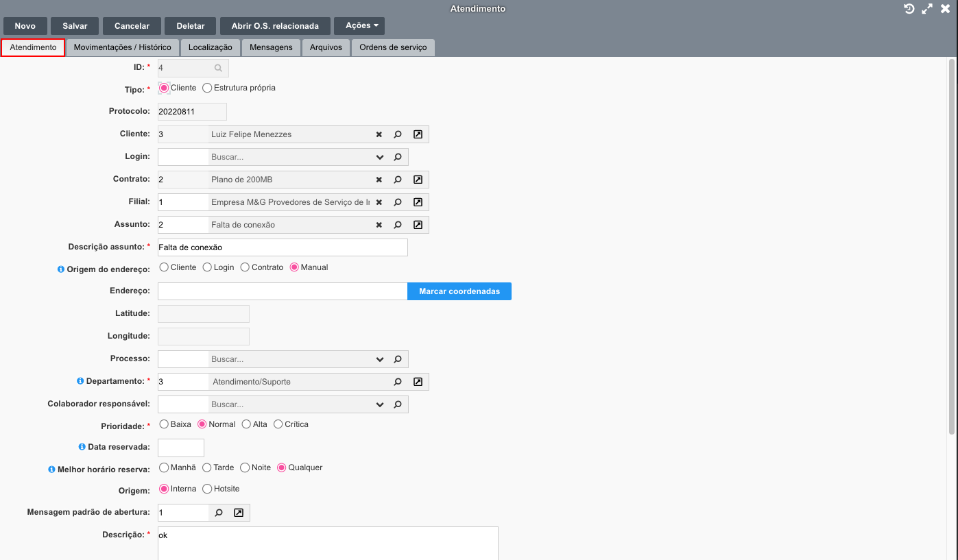Click the search icon for Mensagem padrão de abertura
The image size is (958, 560).
[x=219, y=513]
